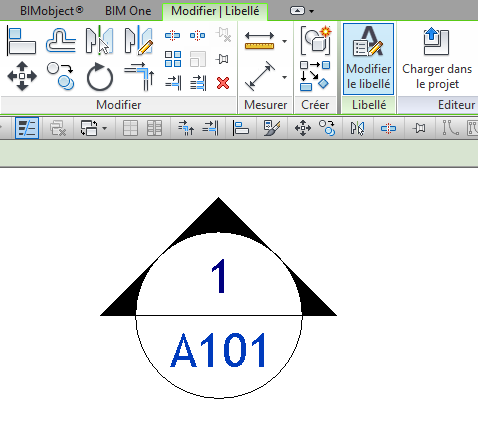Toggle the ribbon minimize panel button

(297, 11)
